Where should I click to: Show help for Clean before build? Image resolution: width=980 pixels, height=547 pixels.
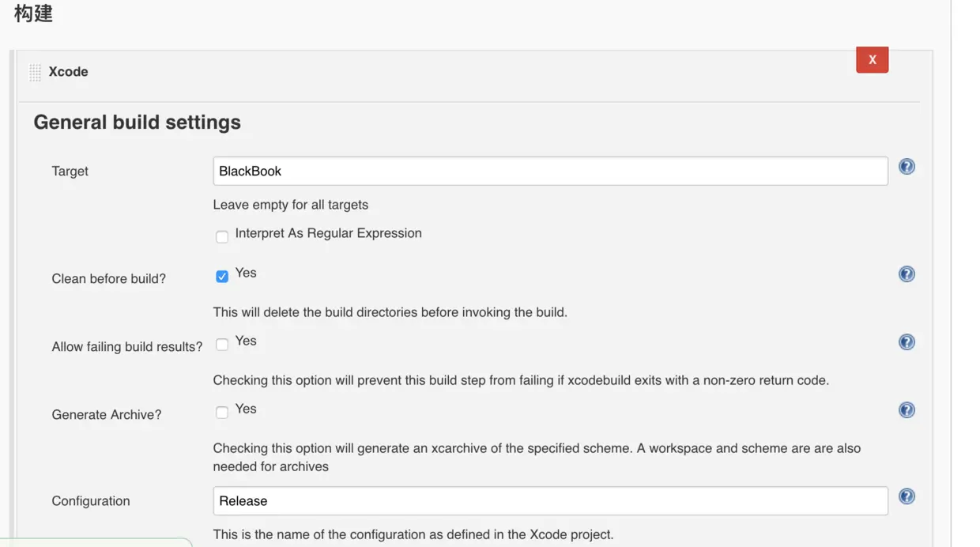coord(906,274)
